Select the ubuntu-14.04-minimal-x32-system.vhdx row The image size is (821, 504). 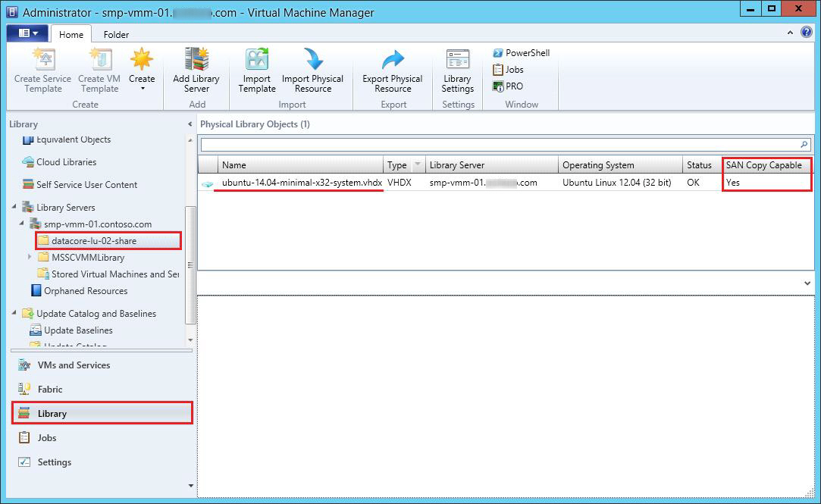[x=302, y=183]
